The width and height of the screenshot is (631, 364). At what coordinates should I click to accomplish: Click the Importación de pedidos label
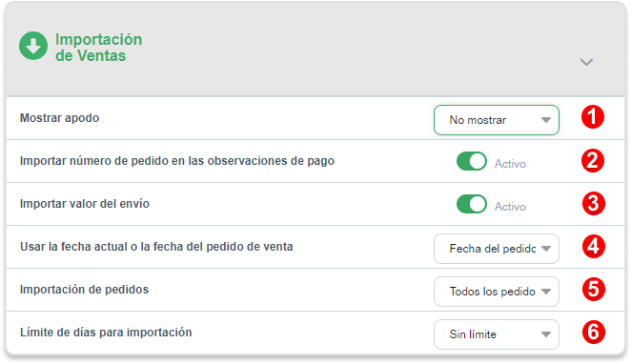coord(84,289)
